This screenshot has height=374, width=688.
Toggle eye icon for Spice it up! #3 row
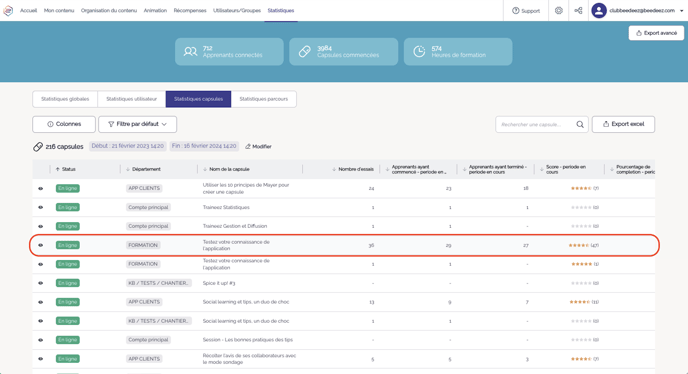click(40, 283)
